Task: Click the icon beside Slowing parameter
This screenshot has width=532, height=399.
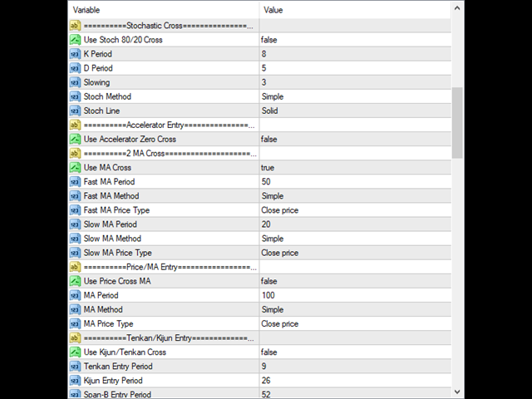Action: tap(74, 82)
